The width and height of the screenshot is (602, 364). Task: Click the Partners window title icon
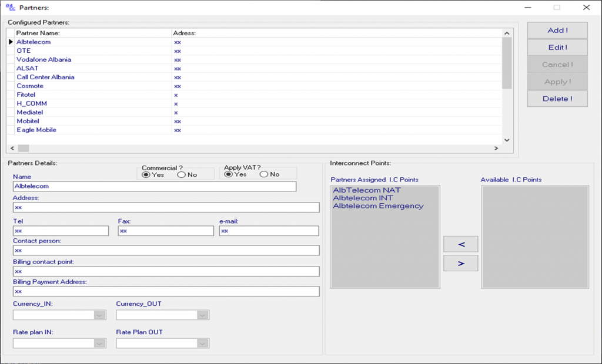point(11,7)
